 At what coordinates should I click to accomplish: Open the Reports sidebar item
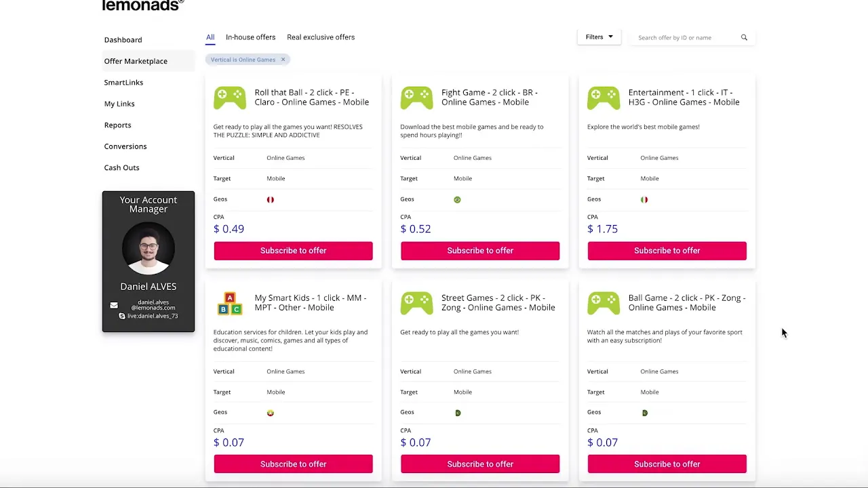tap(117, 125)
